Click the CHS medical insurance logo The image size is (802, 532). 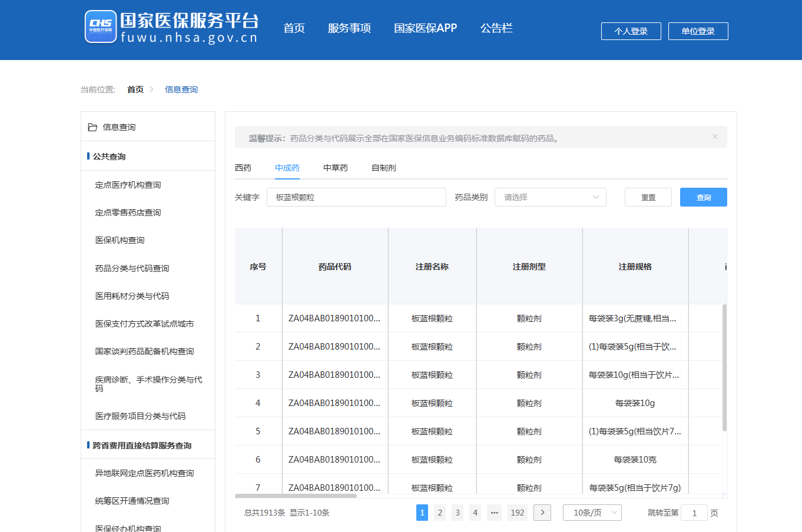(x=101, y=27)
